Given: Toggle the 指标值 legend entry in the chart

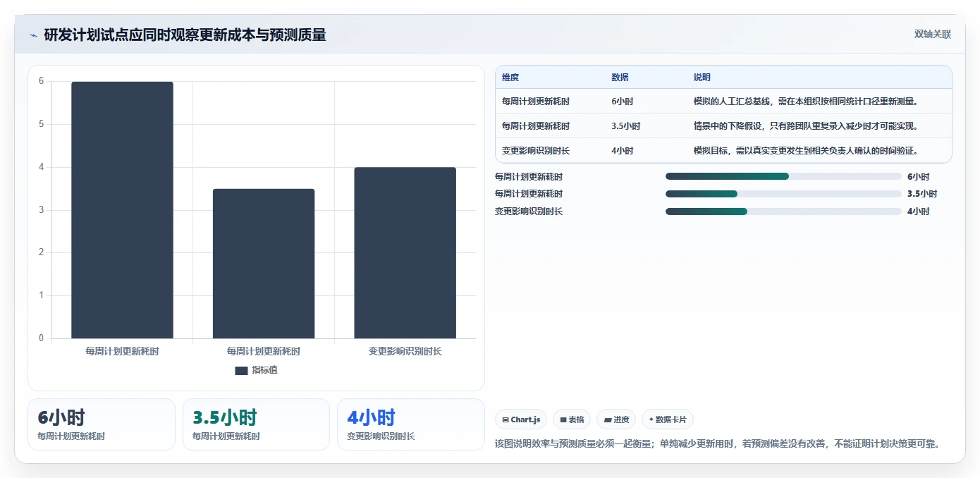Looking at the screenshot, I should pos(256,370).
